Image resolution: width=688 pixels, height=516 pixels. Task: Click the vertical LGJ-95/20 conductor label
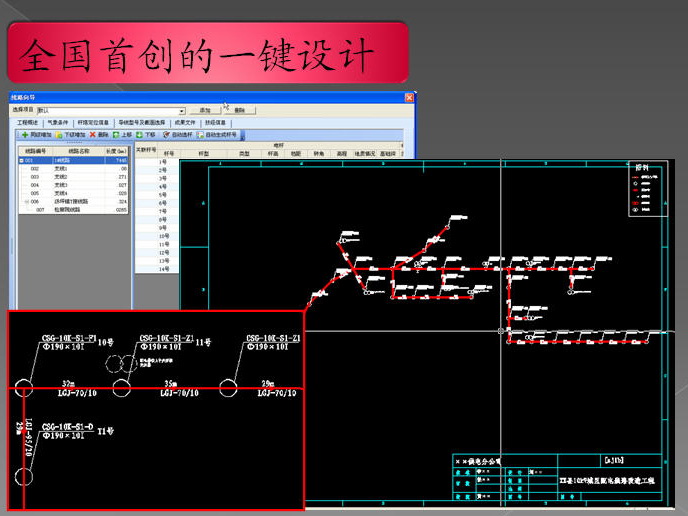29,437
